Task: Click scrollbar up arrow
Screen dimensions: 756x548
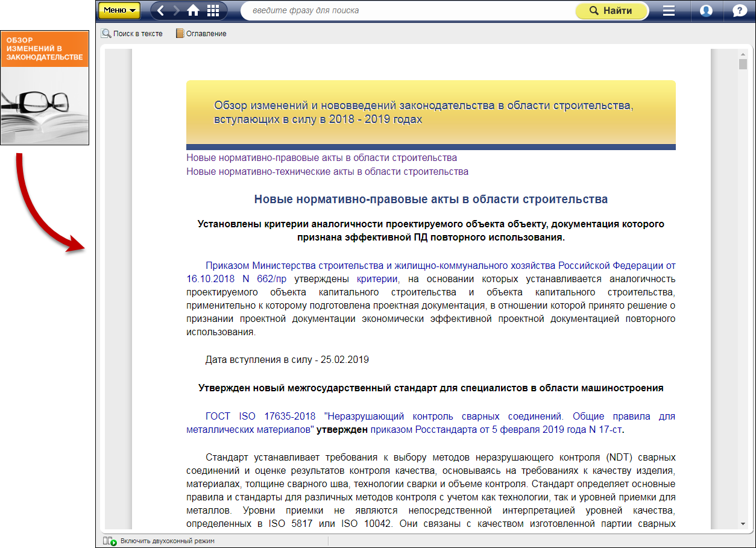Action: pyautogui.click(x=743, y=54)
